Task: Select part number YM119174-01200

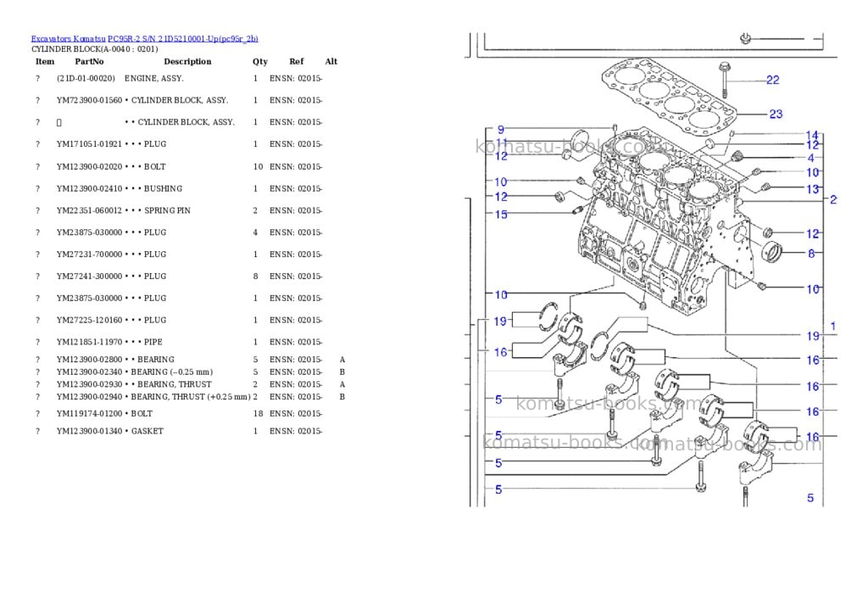Action: pos(89,414)
